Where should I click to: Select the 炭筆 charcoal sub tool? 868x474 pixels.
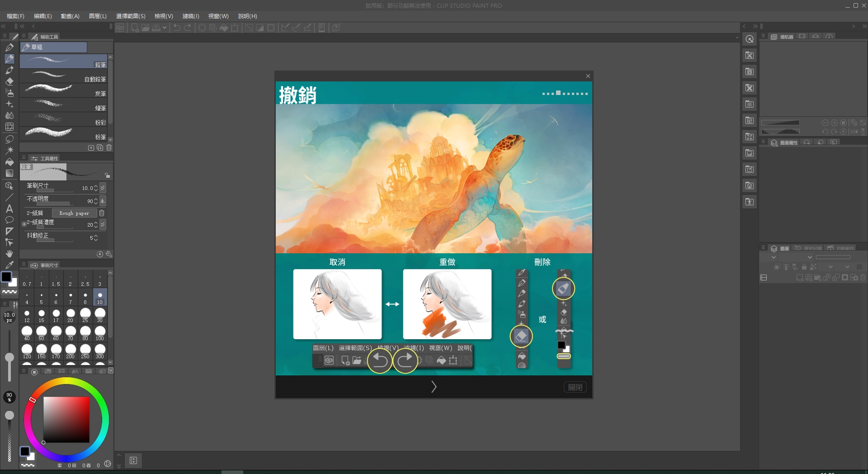click(x=63, y=90)
